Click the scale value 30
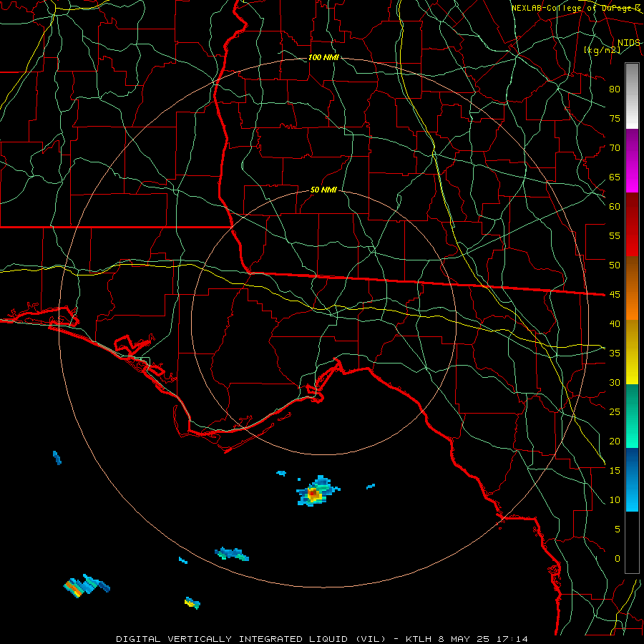The height and width of the screenshot is (644, 644). tap(615, 383)
